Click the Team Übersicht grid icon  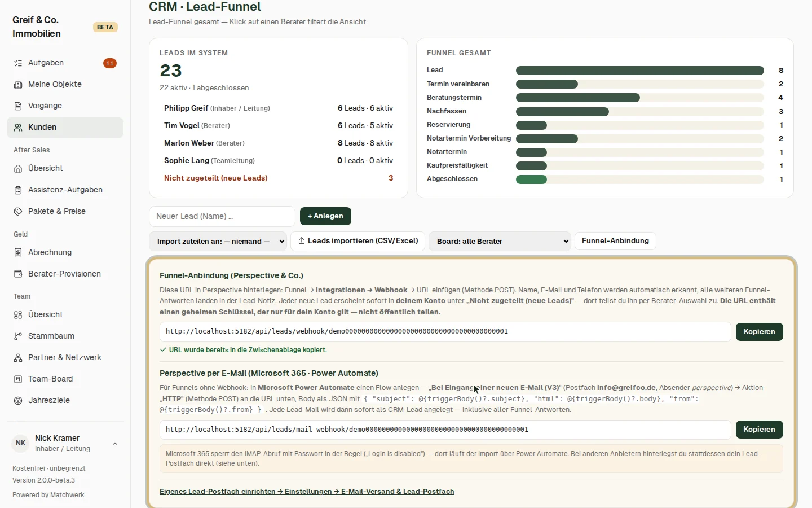point(18,315)
